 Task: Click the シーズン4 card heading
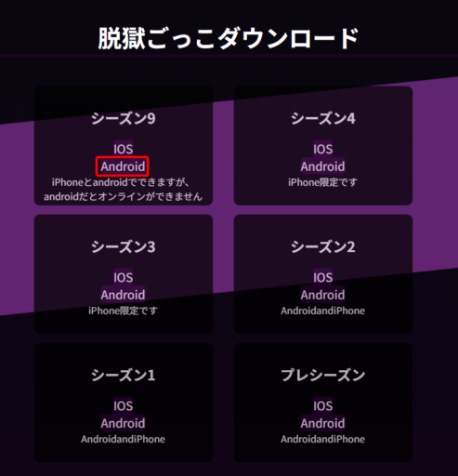coord(323,118)
